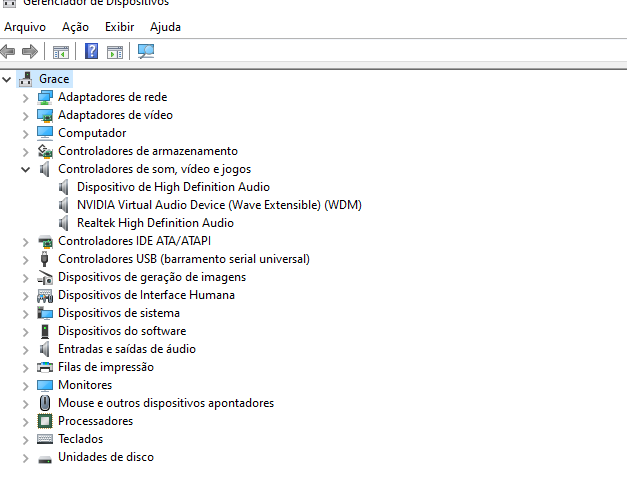The image size is (627, 501).
Task: Expand Controladores USB category
Action: tap(26, 260)
